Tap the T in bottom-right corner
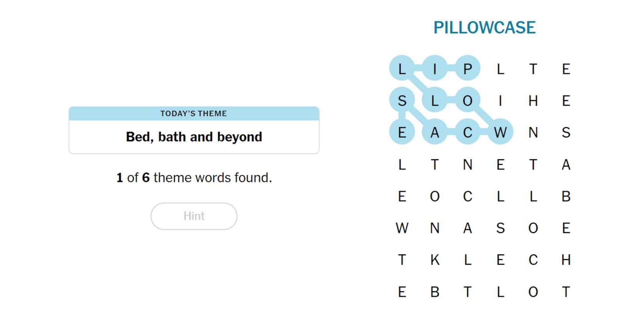The height and width of the screenshot is (322, 644). (x=566, y=292)
